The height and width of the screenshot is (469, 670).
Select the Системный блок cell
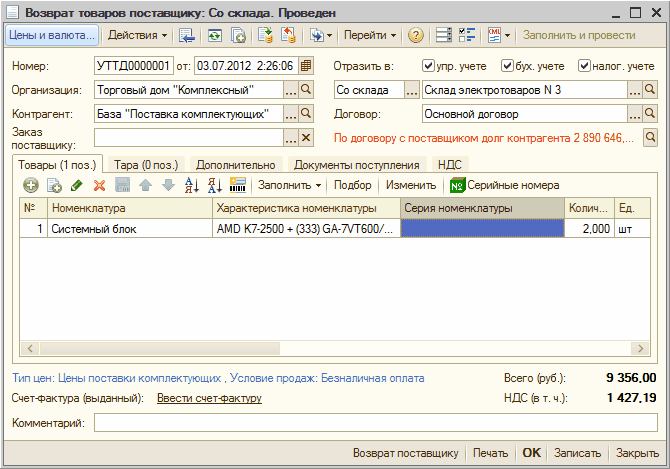(130, 229)
